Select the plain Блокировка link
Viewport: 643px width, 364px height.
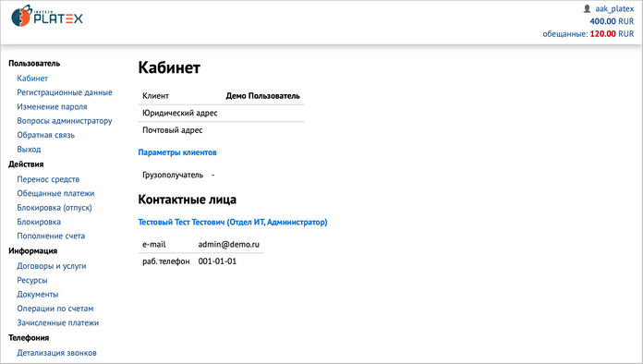pos(39,222)
